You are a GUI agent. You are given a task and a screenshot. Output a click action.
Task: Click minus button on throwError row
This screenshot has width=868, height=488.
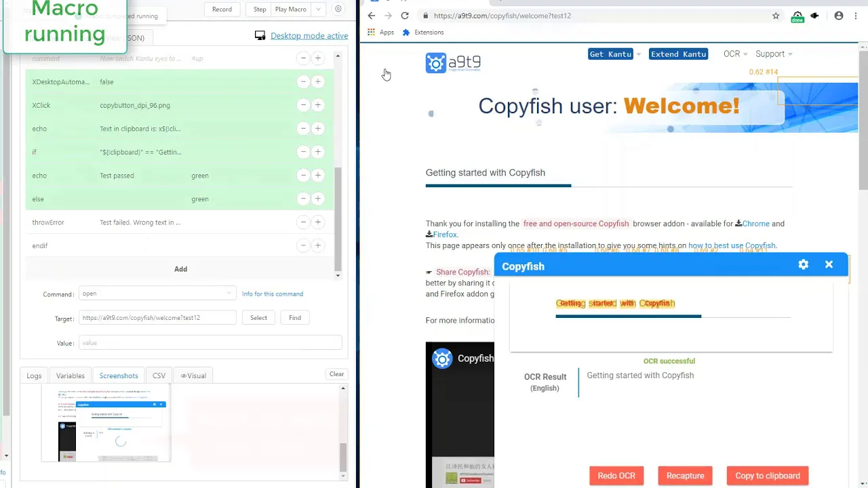303,222
